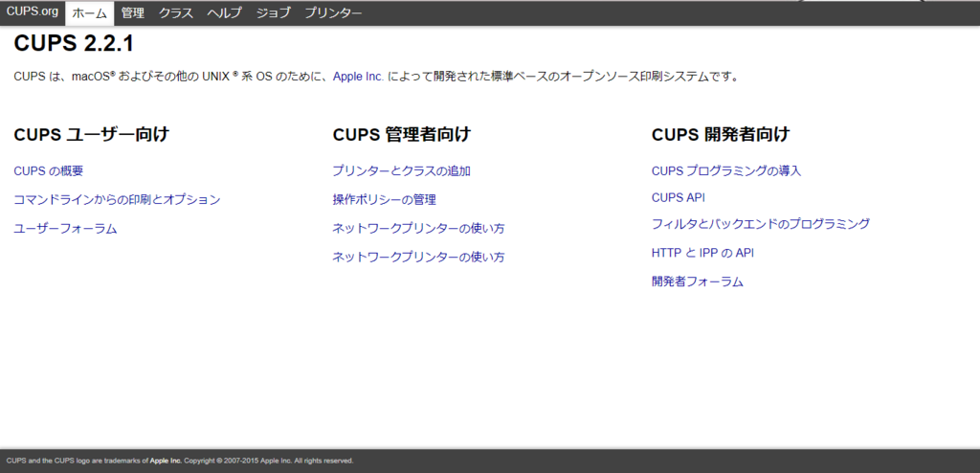Viewport: 980px width, 473px height.
Task: Switch to the 管理 tab
Action: 132,13
